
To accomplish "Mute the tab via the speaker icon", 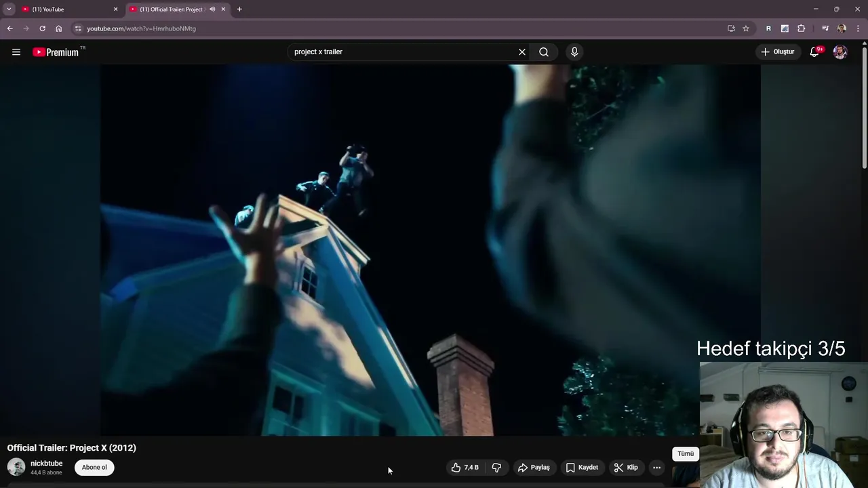I will (212, 9).
